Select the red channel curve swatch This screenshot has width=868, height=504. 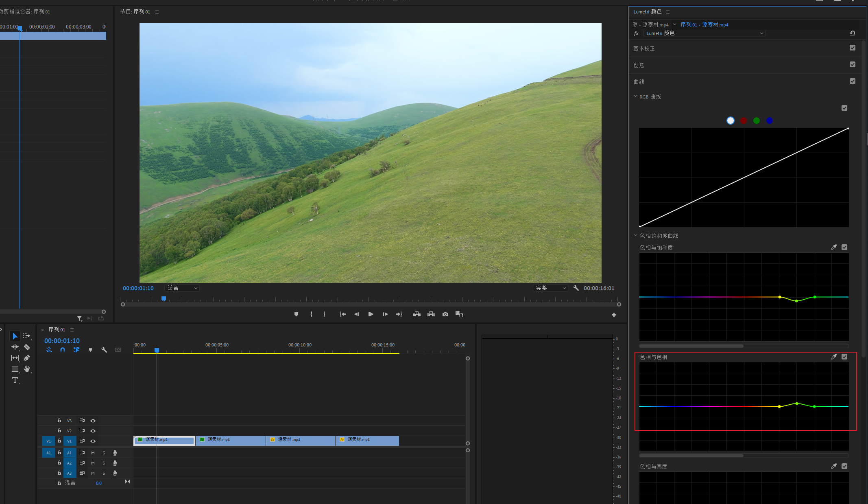tap(744, 121)
